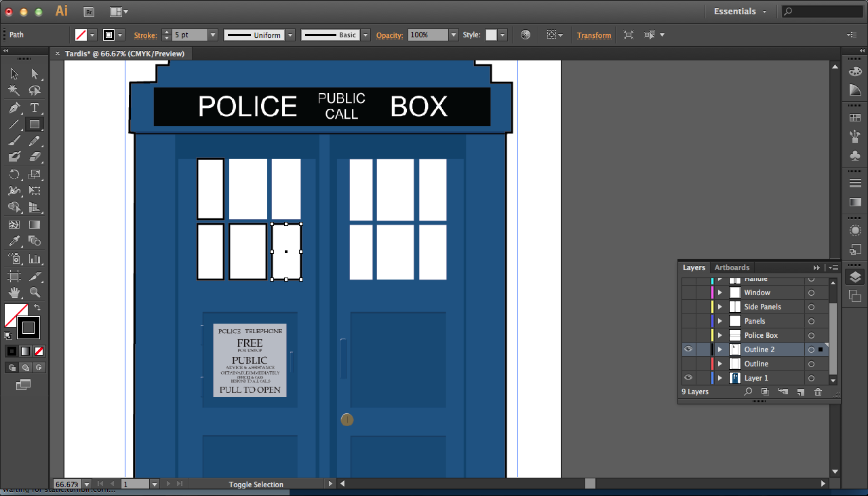Screen dimensions: 868x496
Task: Hide Layer 1 using eye icon
Action: pos(688,378)
